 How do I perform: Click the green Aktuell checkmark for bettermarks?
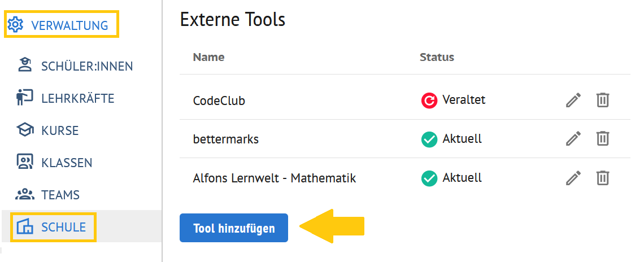point(429,139)
